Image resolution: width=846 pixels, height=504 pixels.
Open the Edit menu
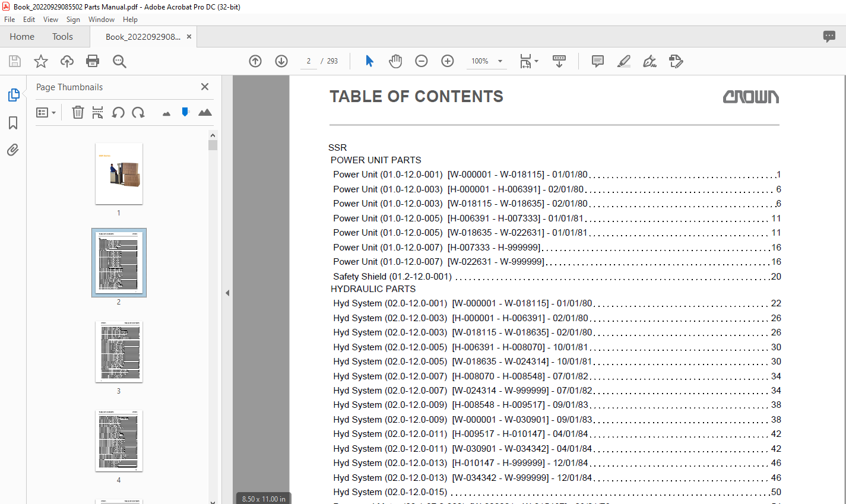pos(29,20)
